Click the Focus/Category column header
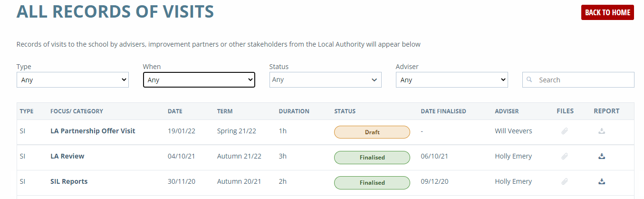Screen dimensions: 644x199 point(77,111)
